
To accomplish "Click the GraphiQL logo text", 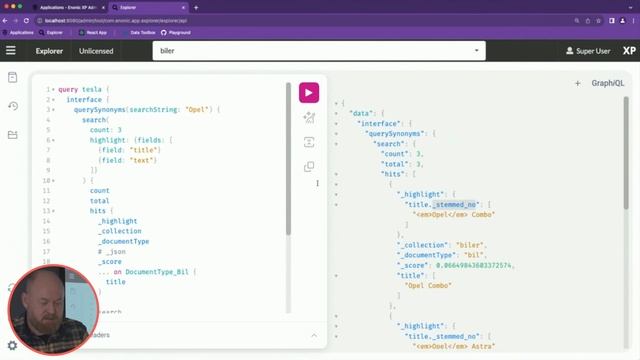I will (608, 83).
